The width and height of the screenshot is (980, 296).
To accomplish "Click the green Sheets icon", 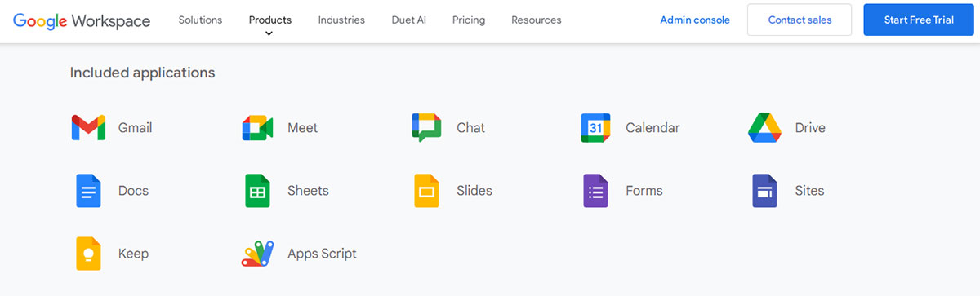I will click(x=257, y=191).
